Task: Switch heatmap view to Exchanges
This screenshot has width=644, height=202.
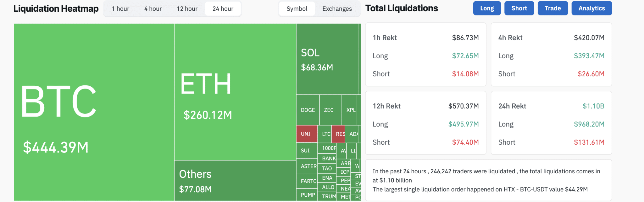Action: (x=337, y=9)
